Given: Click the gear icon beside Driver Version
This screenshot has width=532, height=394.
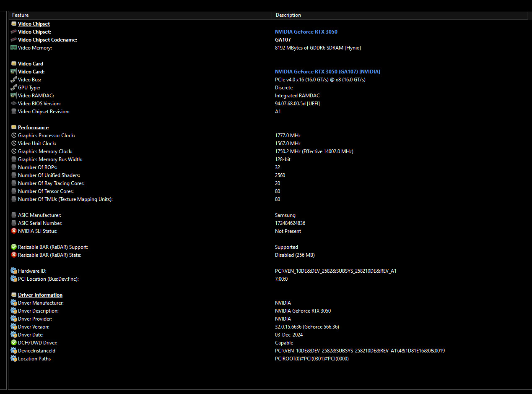Looking at the screenshot, I should [14, 327].
